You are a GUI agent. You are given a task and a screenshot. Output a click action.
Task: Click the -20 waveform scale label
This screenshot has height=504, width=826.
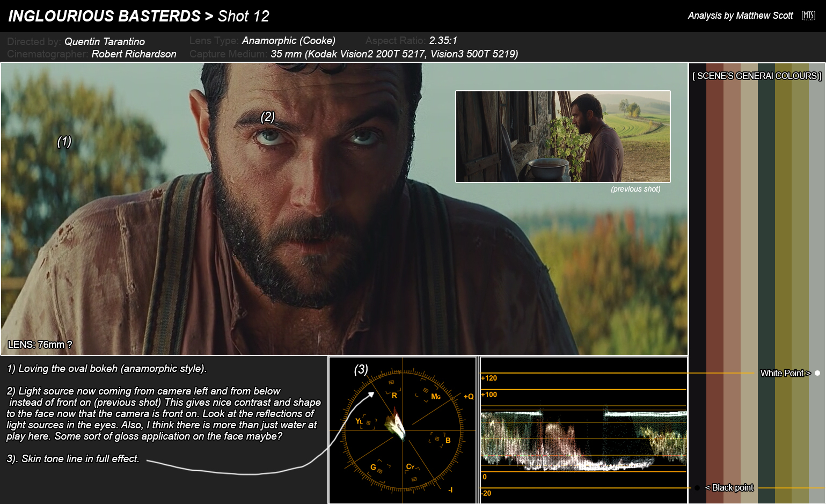486,493
